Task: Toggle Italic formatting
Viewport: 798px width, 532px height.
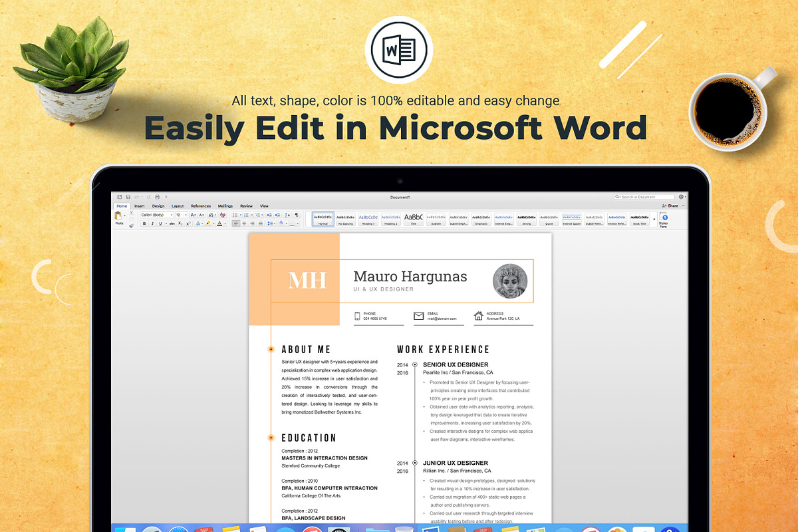Action: point(152,223)
